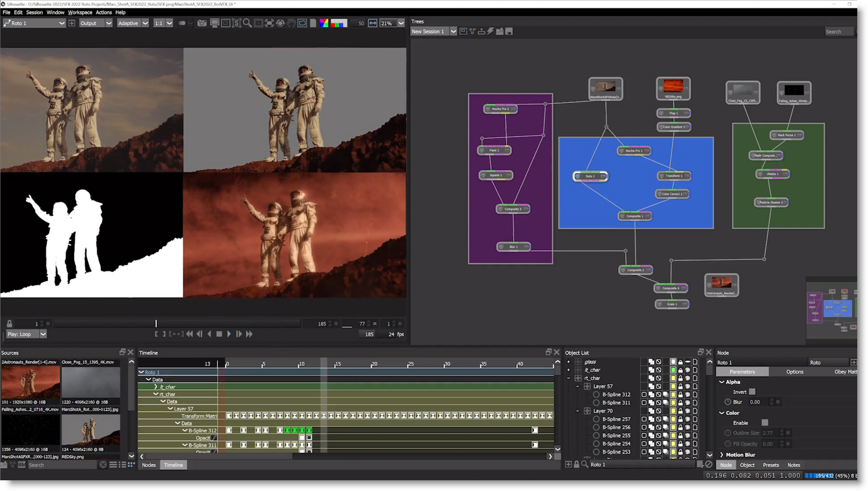This screenshot has width=868, height=491.
Task: Enable the Color checkbox in Parameters
Action: tap(765, 423)
